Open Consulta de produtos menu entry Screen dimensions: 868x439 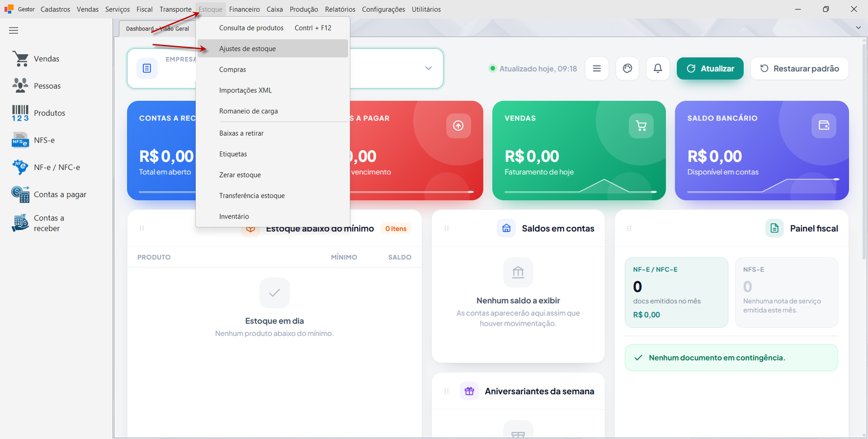click(x=273, y=28)
